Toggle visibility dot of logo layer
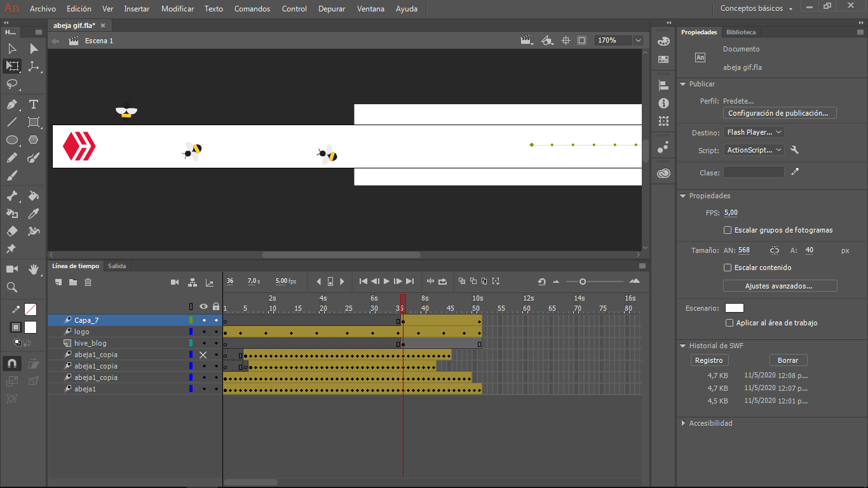Screen dimensions: 868x488 (204, 332)
